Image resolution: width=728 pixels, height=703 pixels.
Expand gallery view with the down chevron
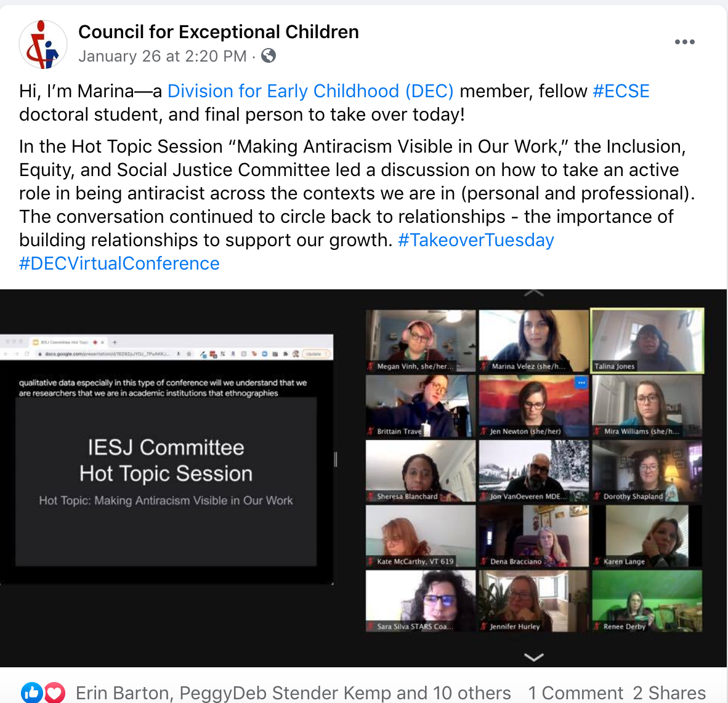pyautogui.click(x=534, y=657)
